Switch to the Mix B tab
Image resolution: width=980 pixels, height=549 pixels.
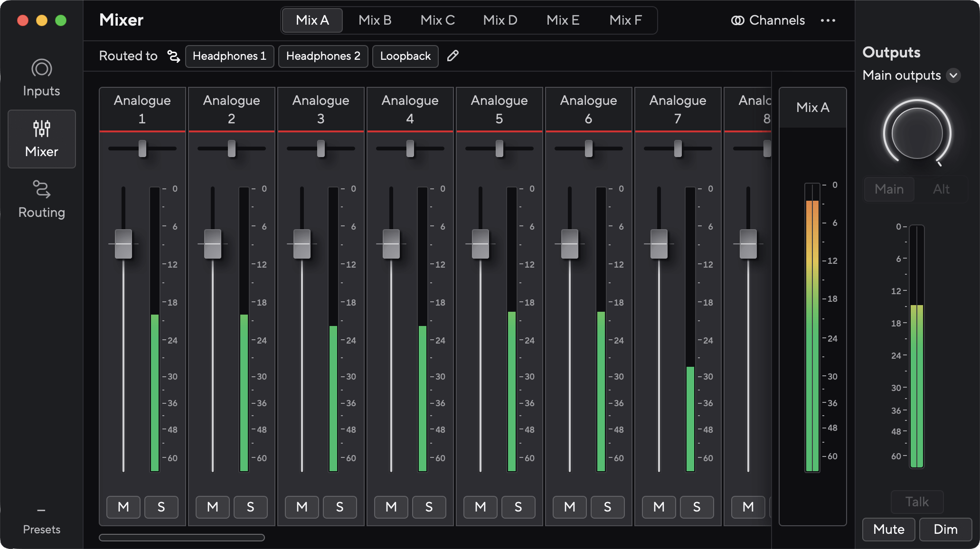pos(375,20)
